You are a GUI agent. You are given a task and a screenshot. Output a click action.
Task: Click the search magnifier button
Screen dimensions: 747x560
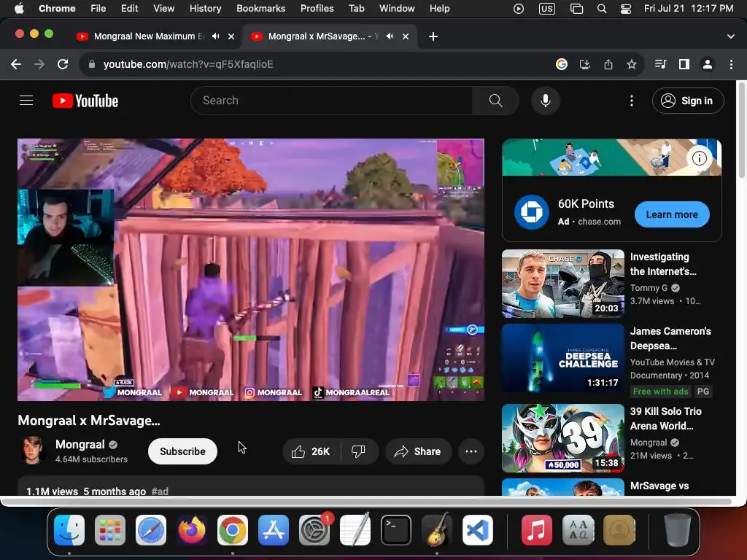tap(495, 101)
